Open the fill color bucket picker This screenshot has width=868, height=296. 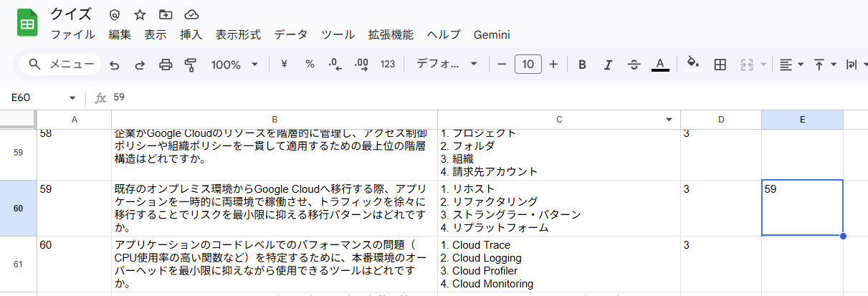[692, 65]
